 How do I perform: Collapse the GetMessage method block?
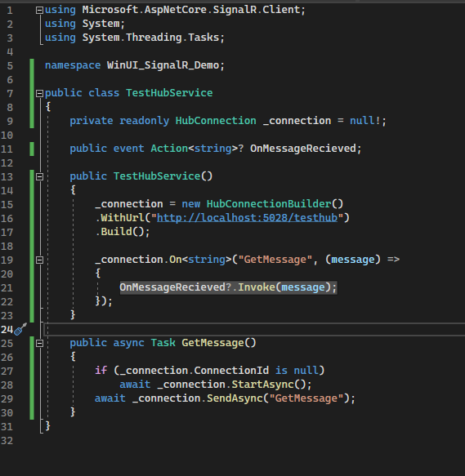[39, 344]
